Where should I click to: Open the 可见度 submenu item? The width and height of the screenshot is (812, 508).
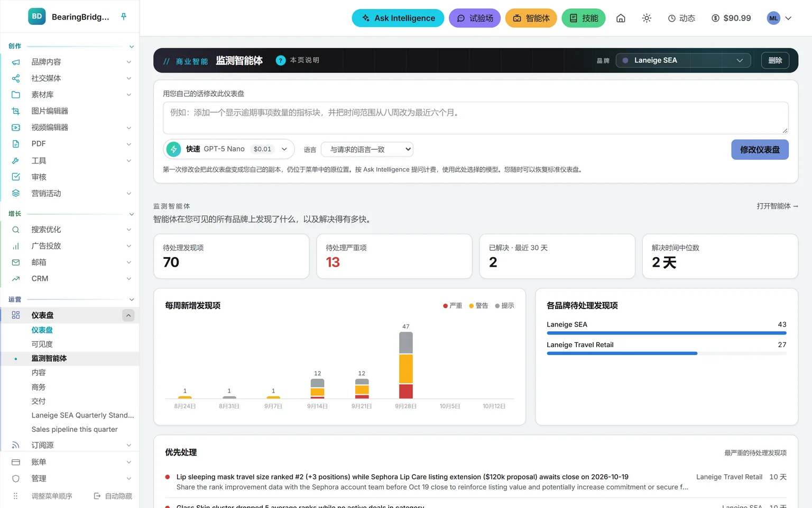tap(42, 344)
